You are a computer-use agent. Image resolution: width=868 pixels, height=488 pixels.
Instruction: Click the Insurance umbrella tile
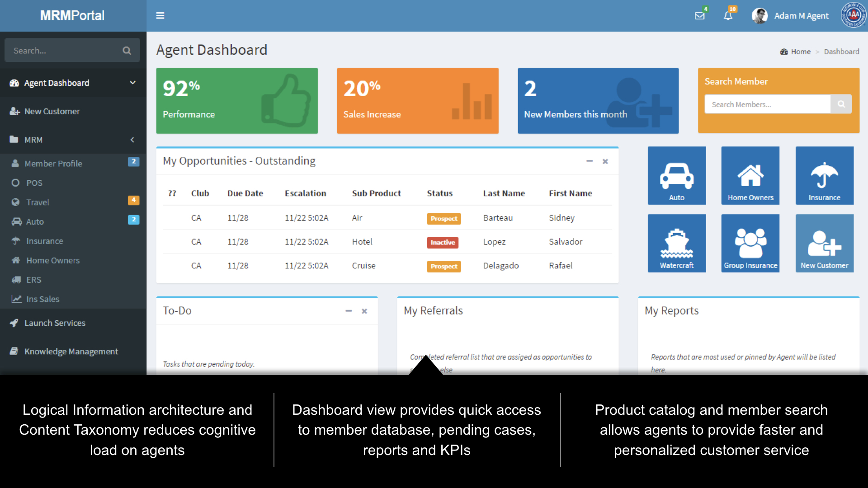pyautogui.click(x=824, y=175)
